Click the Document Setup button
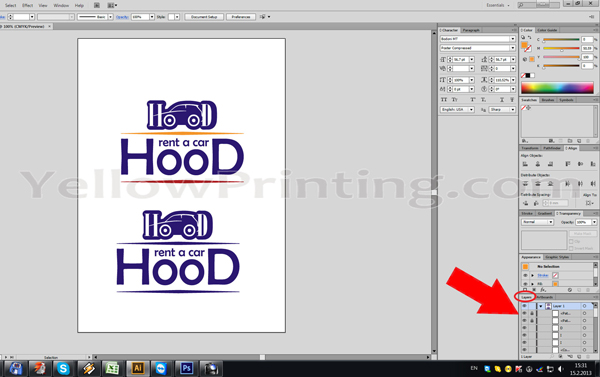 click(204, 17)
